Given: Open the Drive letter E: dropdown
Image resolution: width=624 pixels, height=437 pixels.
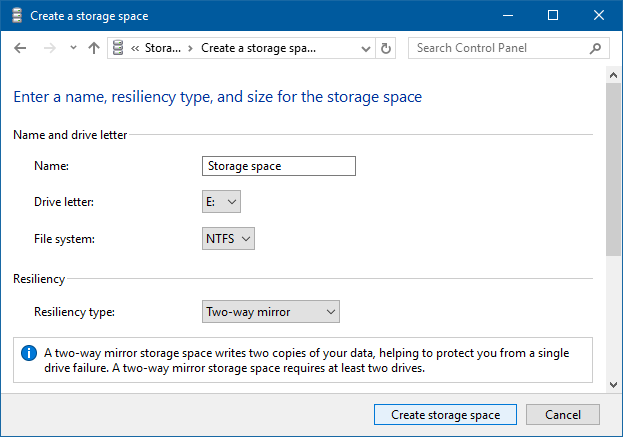Looking at the screenshot, I should pyautogui.click(x=221, y=202).
